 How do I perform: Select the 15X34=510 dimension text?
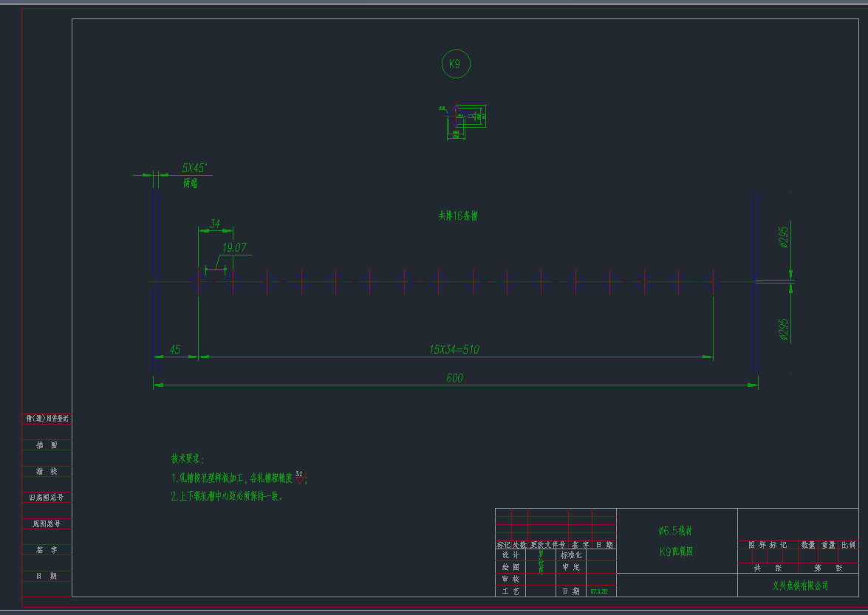[x=454, y=349]
